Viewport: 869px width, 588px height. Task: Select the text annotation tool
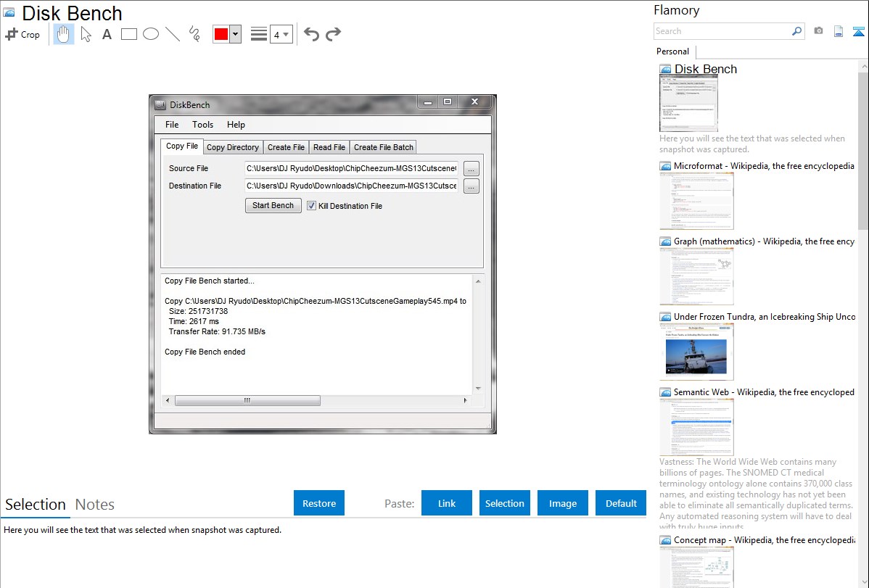(x=107, y=34)
